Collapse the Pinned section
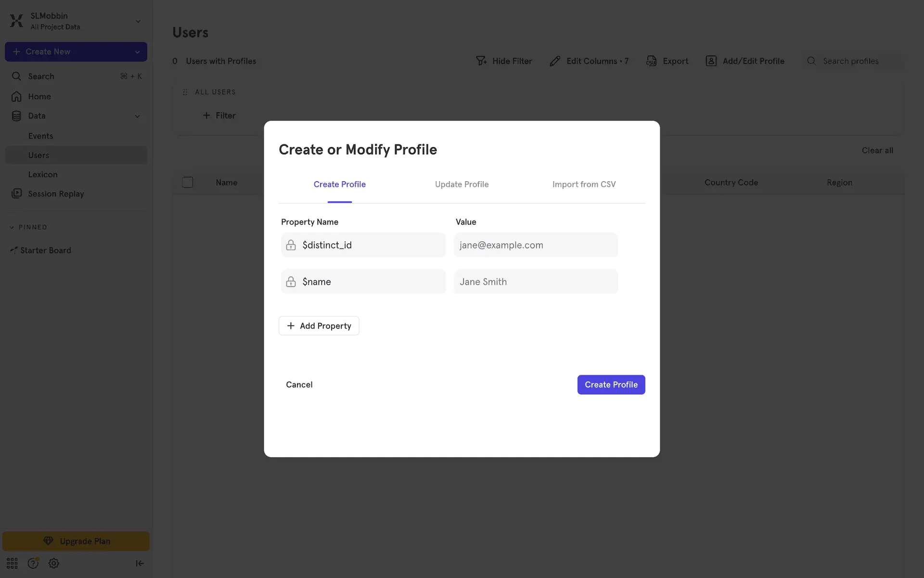924x578 pixels. (x=12, y=227)
